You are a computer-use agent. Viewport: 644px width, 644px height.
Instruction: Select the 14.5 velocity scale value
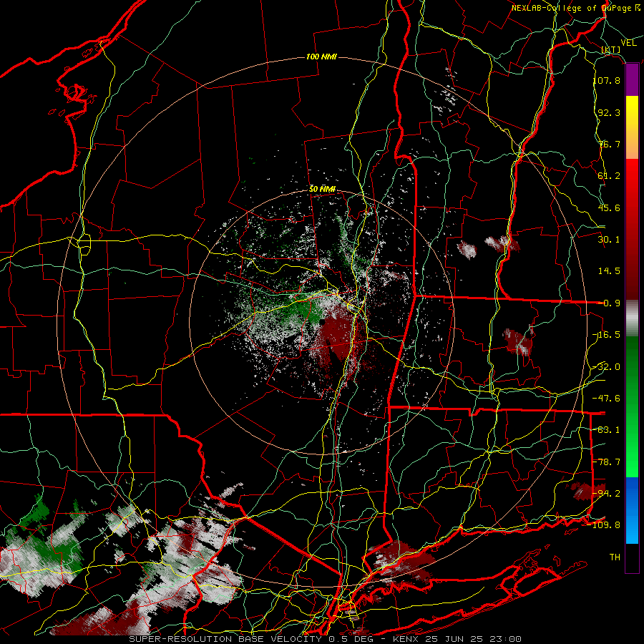[x=609, y=271]
